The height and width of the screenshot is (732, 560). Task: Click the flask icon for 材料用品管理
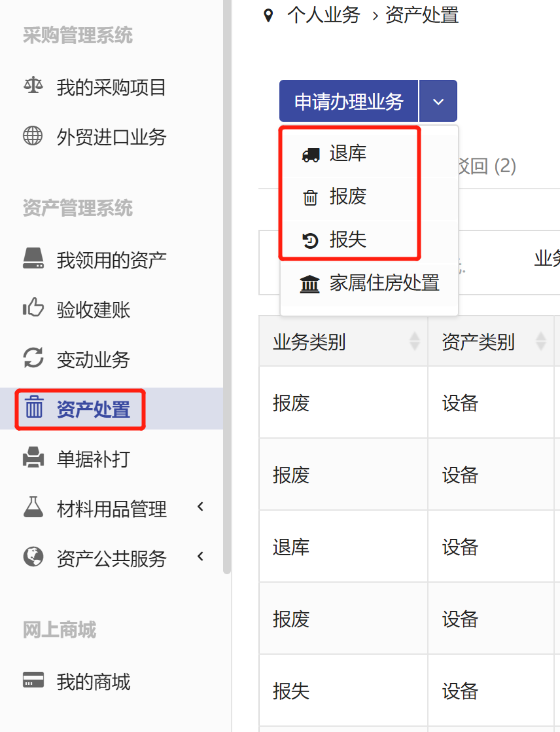pos(33,507)
